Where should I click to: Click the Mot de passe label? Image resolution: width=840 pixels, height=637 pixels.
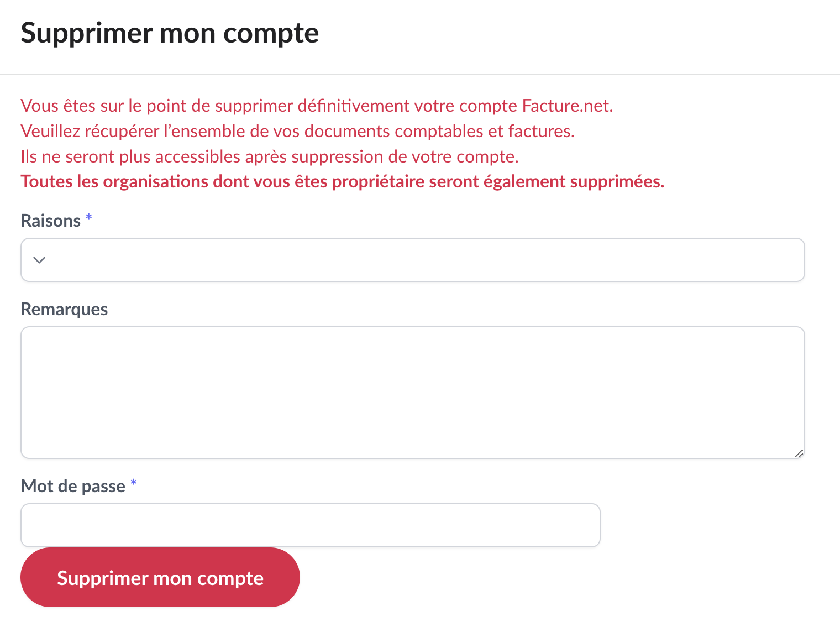coord(73,486)
